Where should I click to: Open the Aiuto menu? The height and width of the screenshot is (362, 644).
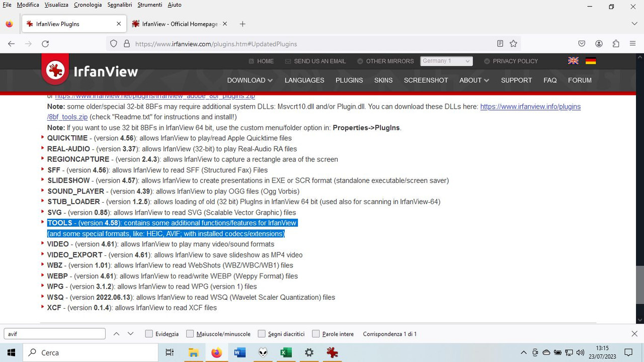click(174, 5)
